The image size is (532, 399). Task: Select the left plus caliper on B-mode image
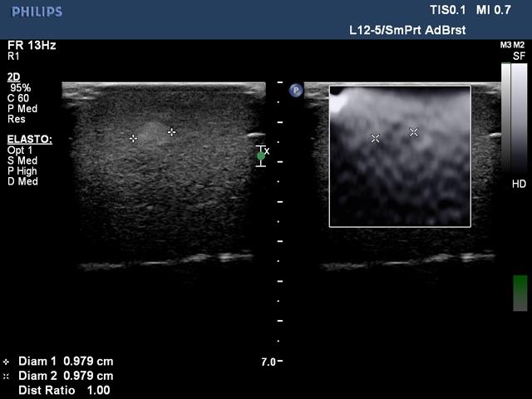point(133,138)
